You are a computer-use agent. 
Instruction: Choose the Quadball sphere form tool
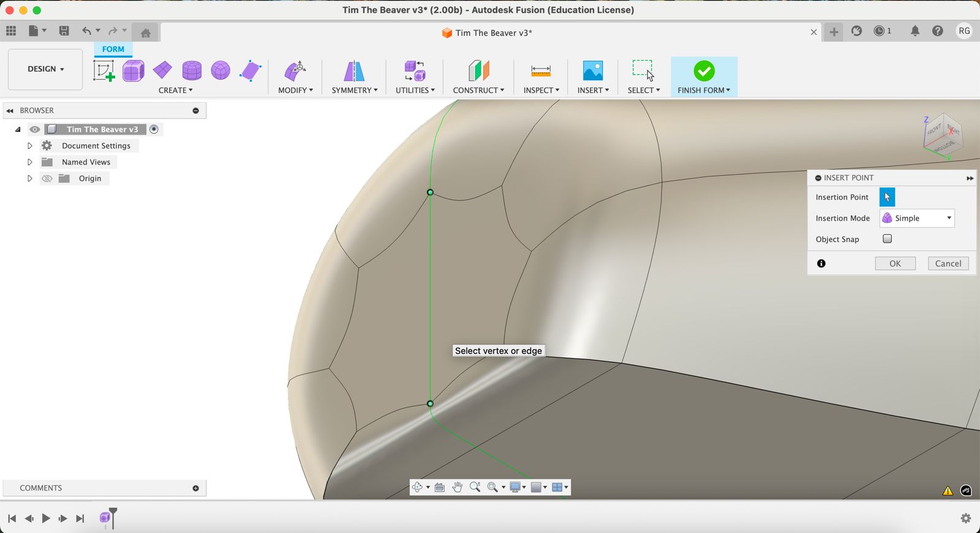coord(221,71)
